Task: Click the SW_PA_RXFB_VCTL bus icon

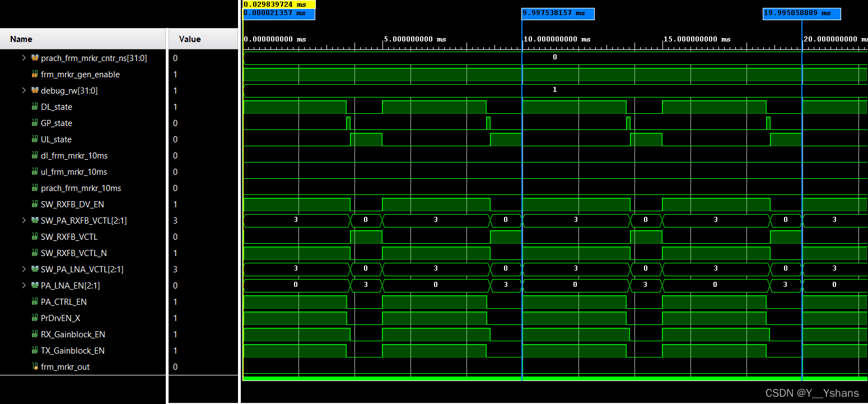Action: tap(35, 220)
